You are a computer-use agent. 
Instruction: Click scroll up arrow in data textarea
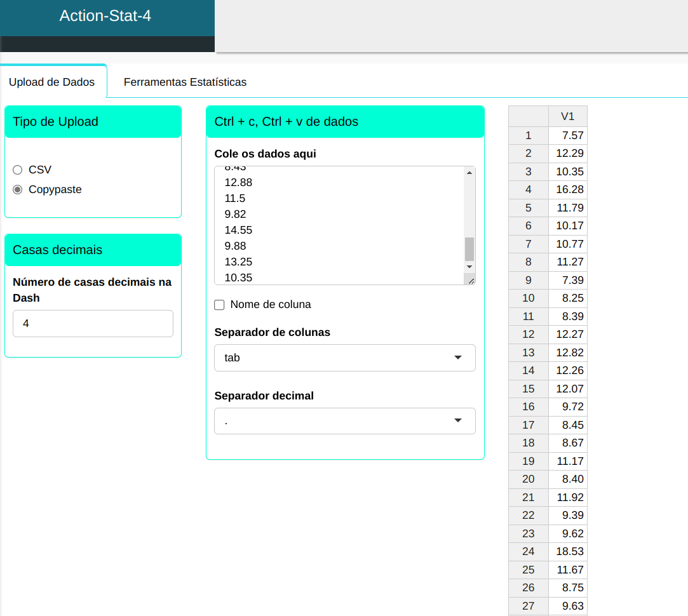469,173
